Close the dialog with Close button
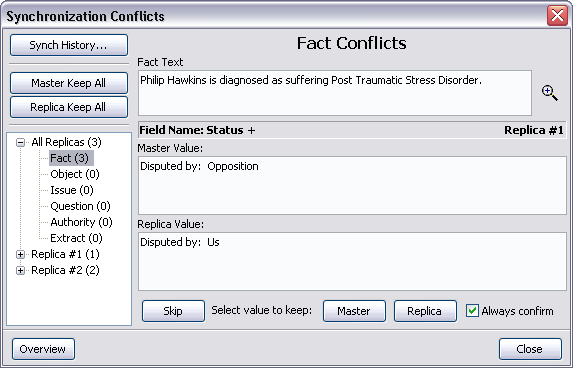This screenshot has width=573, height=368. click(x=530, y=349)
